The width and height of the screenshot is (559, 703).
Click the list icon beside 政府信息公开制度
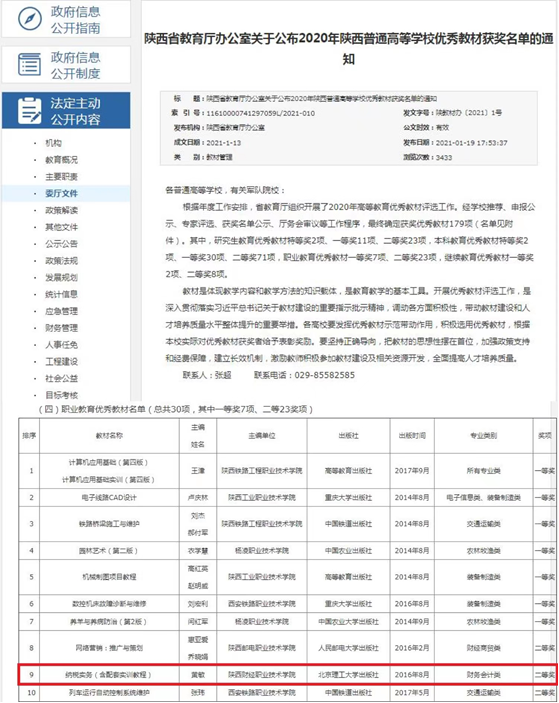pyautogui.click(x=30, y=64)
